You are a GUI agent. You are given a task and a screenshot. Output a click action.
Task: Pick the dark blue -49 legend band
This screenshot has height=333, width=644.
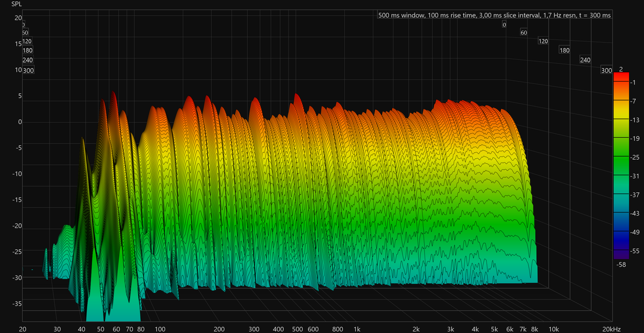coord(621,232)
